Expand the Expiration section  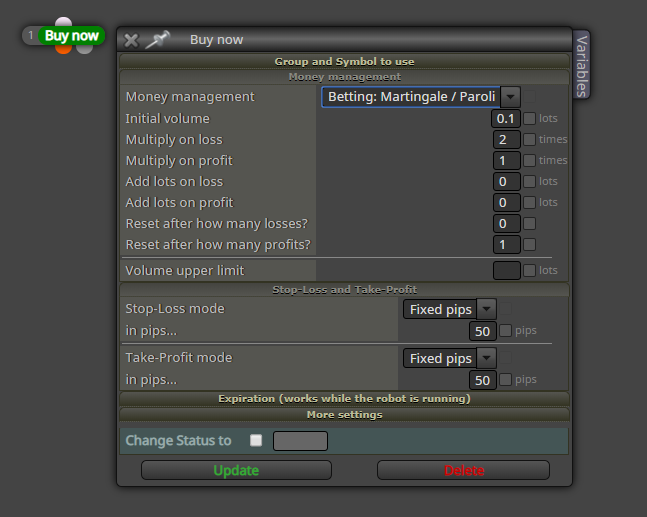click(x=344, y=399)
